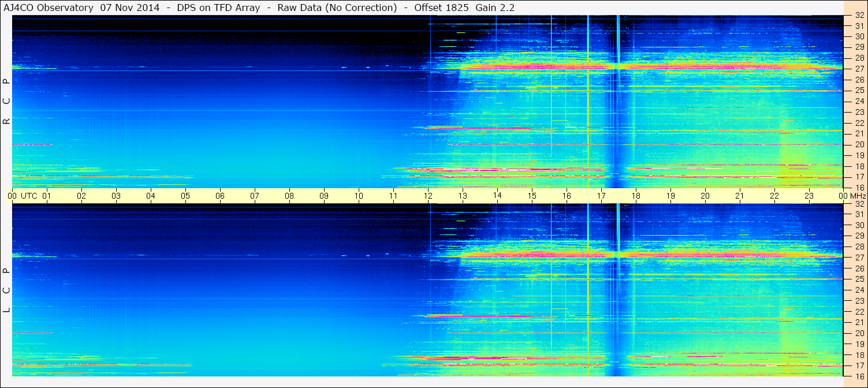Viewport: 868px width, 388px height.
Task: Select the date 07 Nov 2014 in header
Action: coord(130,8)
